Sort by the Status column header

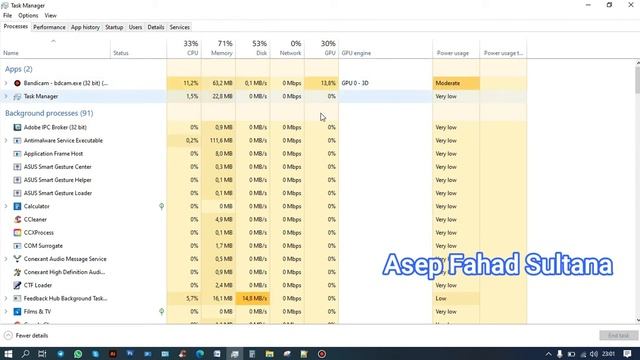pyautogui.click(x=138, y=49)
